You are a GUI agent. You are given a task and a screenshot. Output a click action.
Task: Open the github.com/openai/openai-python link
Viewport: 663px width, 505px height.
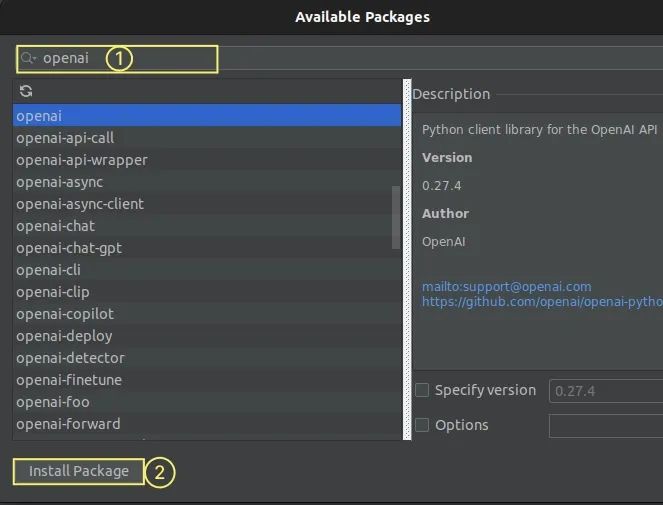click(542, 302)
